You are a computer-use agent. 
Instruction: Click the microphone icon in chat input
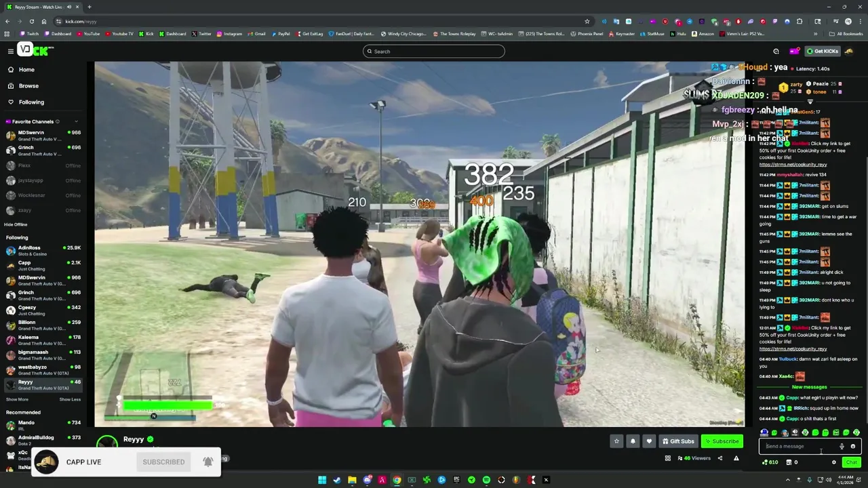(842, 446)
